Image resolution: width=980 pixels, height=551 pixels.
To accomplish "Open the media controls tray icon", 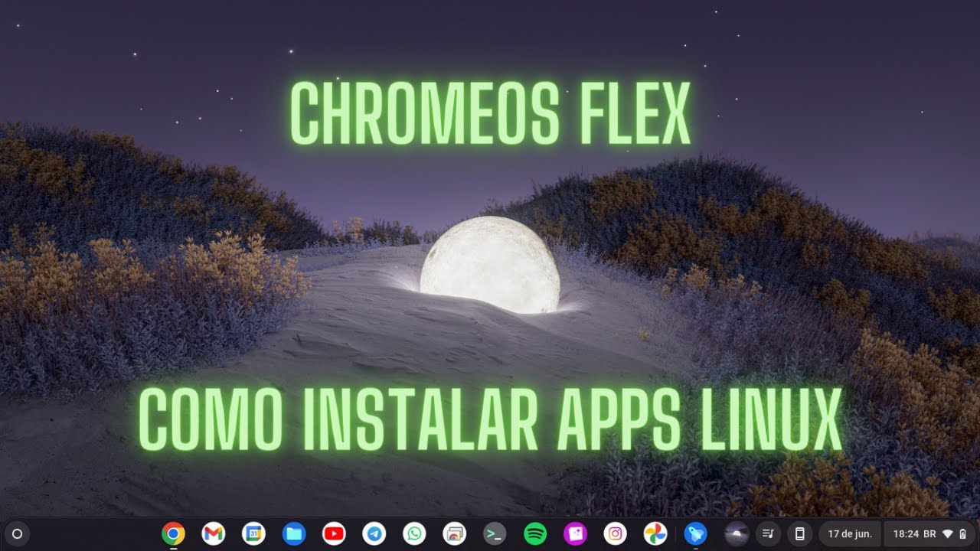I will 768,533.
